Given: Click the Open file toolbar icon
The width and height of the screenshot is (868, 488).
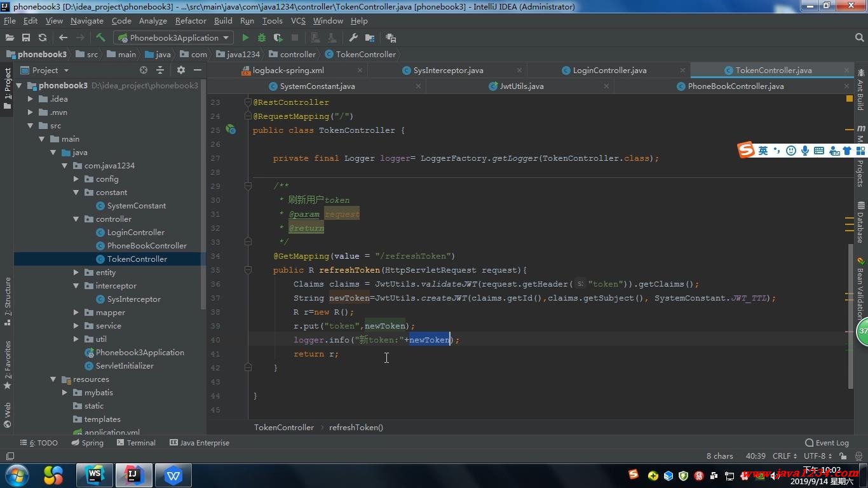Looking at the screenshot, I should click(x=10, y=37).
